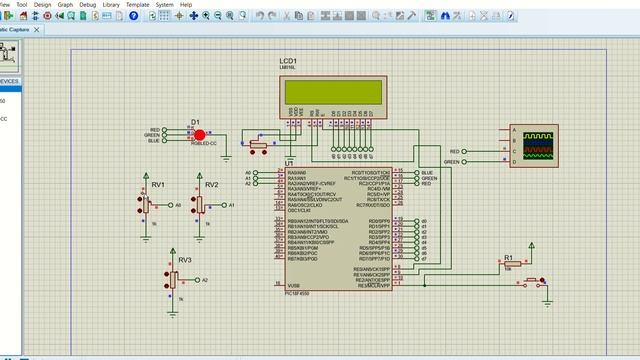
Task: Redo the last undone change
Action: click(x=272, y=16)
